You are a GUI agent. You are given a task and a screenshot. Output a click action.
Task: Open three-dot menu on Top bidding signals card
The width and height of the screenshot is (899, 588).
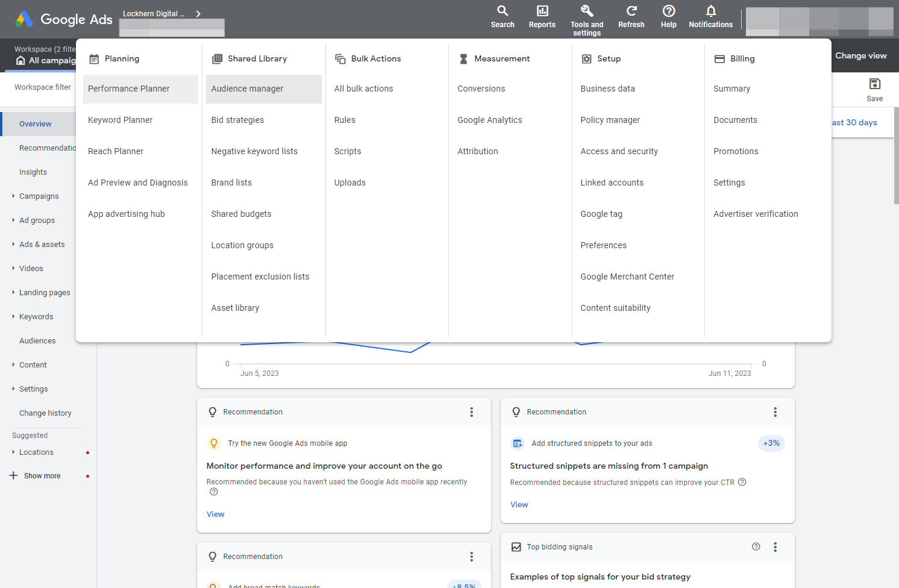[x=775, y=547]
